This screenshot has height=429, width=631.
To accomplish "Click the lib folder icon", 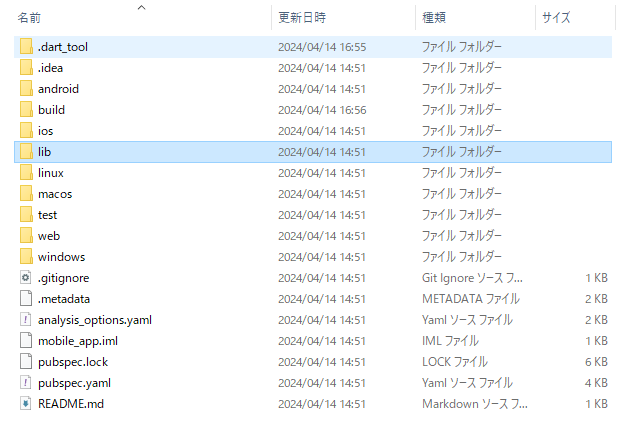I will (26, 152).
